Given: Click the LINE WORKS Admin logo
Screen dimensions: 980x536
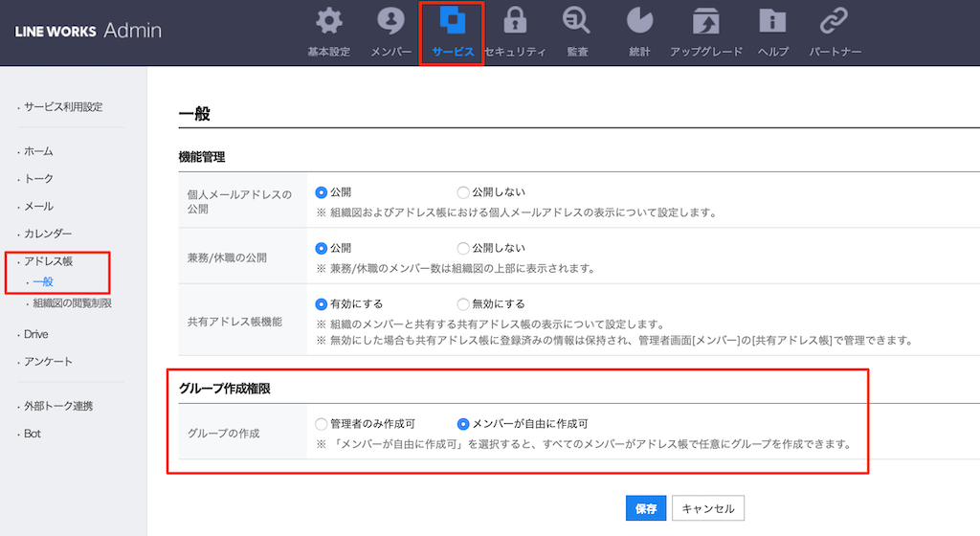Looking at the screenshot, I should tap(88, 30).
